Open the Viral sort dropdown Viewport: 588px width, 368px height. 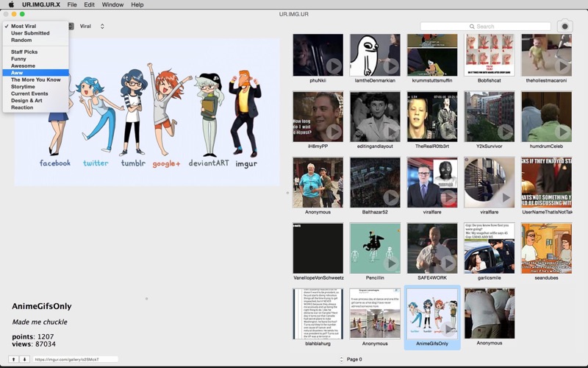pyautogui.click(x=92, y=26)
